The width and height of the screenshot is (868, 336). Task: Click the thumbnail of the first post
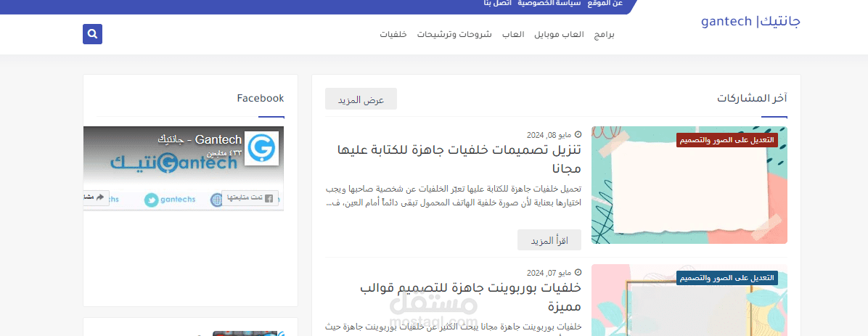coord(689,185)
